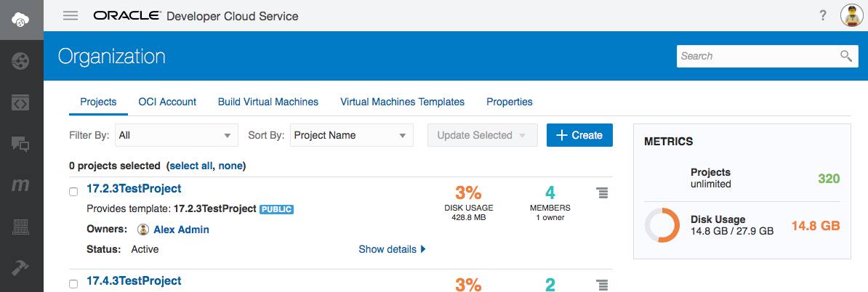Click the select all link
The height and width of the screenshot is (292, 868).
[x=193, y=166]
